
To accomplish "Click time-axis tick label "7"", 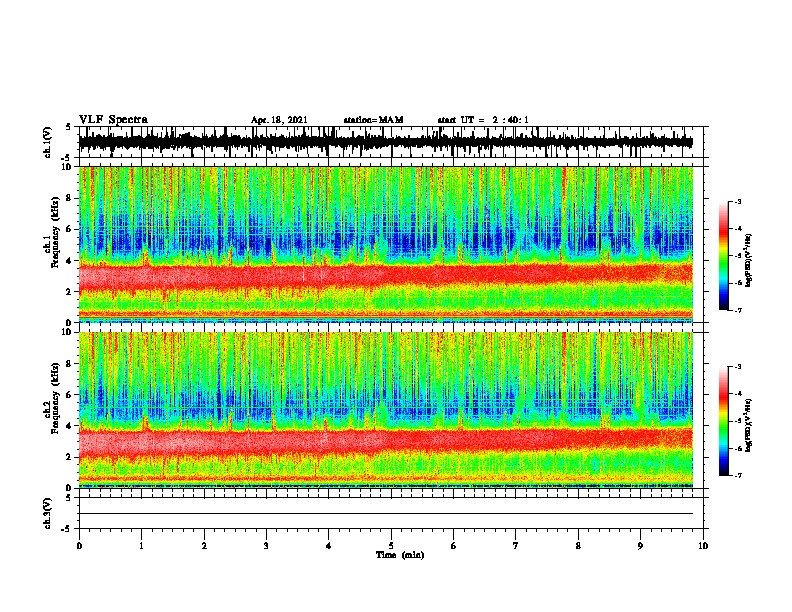I will 516,546.
